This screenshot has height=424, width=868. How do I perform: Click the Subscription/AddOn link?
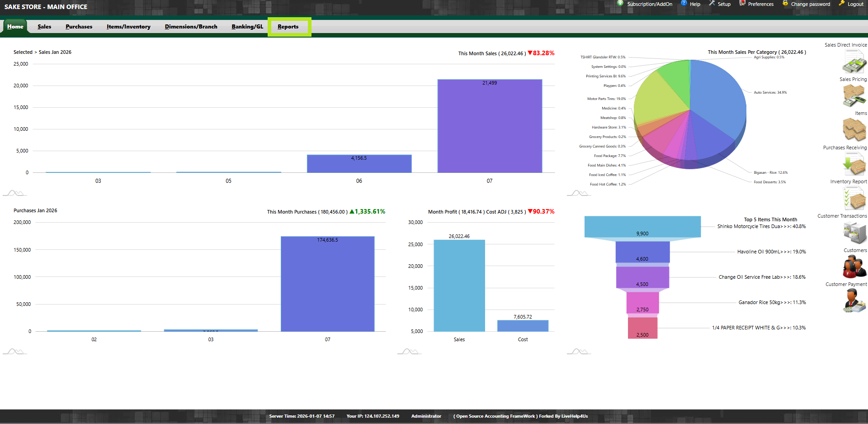(649, 4)
